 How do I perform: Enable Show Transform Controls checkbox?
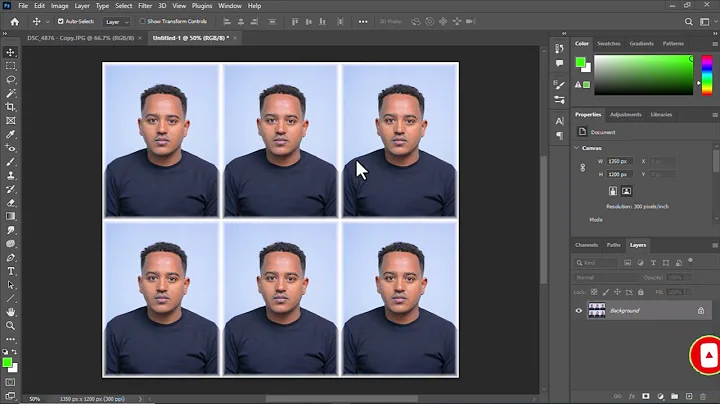pos(142,21)
